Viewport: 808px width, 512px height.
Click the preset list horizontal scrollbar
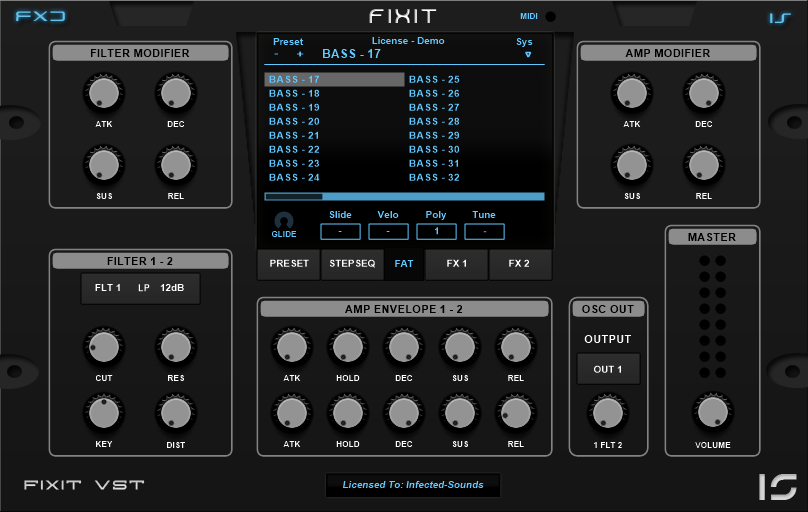(x=405, y=196)
